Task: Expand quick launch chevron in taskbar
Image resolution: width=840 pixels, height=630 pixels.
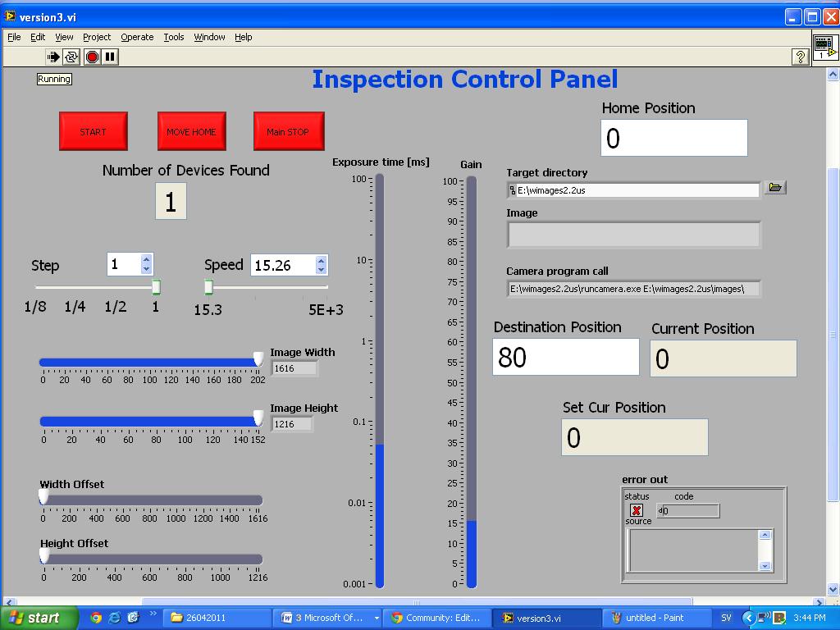Action: [x=153, y=614]
